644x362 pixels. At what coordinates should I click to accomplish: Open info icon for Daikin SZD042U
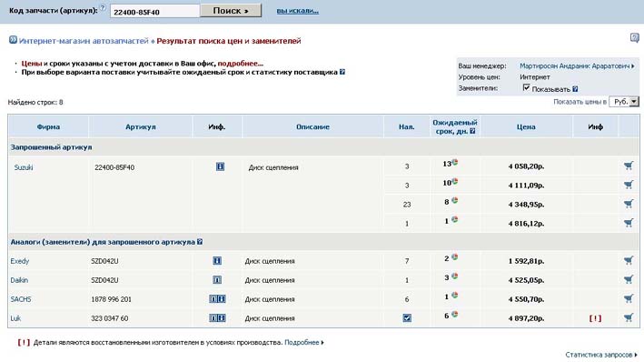[x=217, y=280]
